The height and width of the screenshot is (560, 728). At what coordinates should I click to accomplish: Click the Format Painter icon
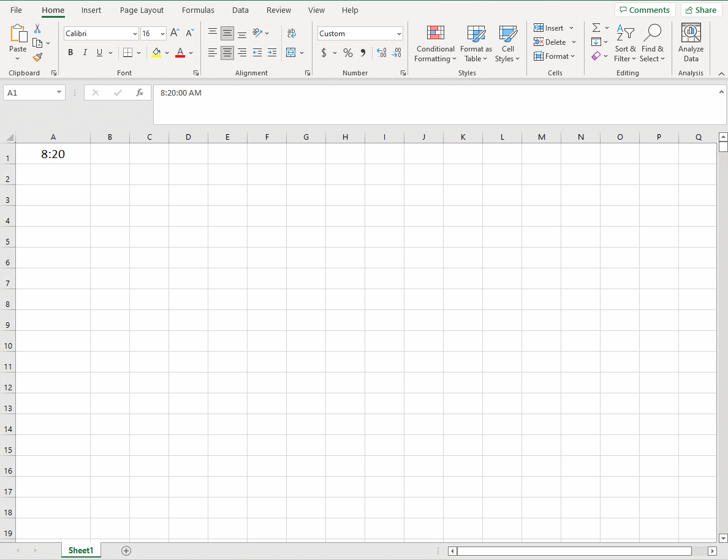pos(37,57)
